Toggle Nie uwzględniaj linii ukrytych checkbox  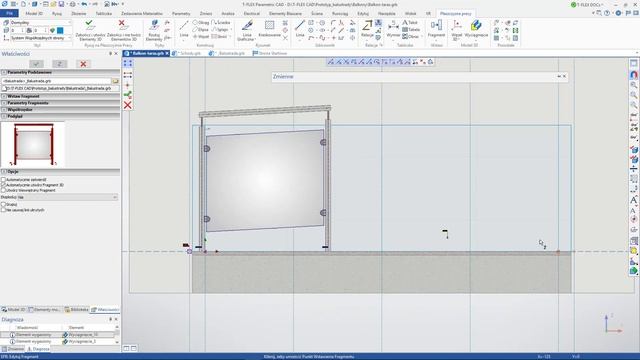[x=4, y=210]
